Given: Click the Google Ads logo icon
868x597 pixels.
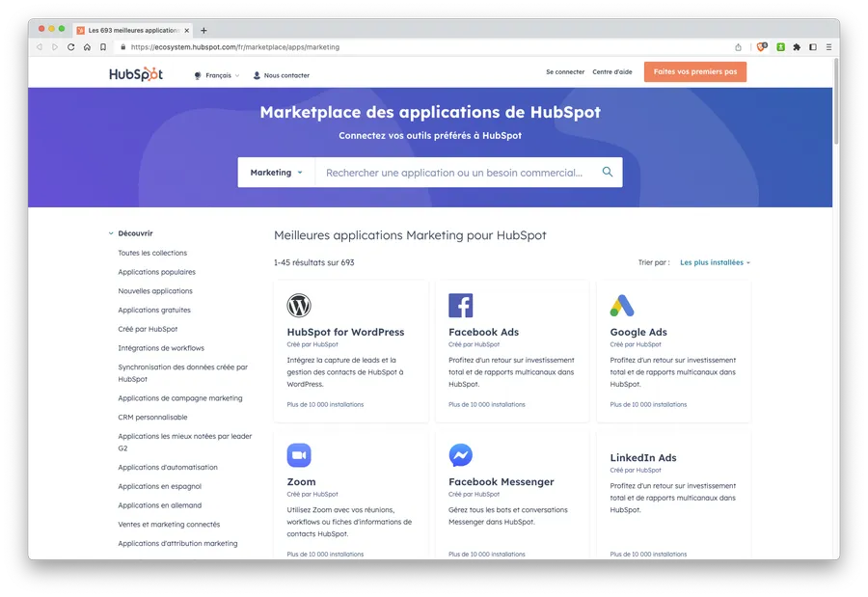Looking at the screenshot, I should click(x=622, y=306).
